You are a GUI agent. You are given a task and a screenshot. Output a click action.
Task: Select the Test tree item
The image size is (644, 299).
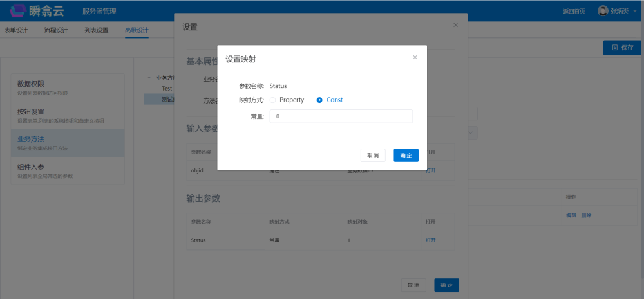[x=167, y=88]
